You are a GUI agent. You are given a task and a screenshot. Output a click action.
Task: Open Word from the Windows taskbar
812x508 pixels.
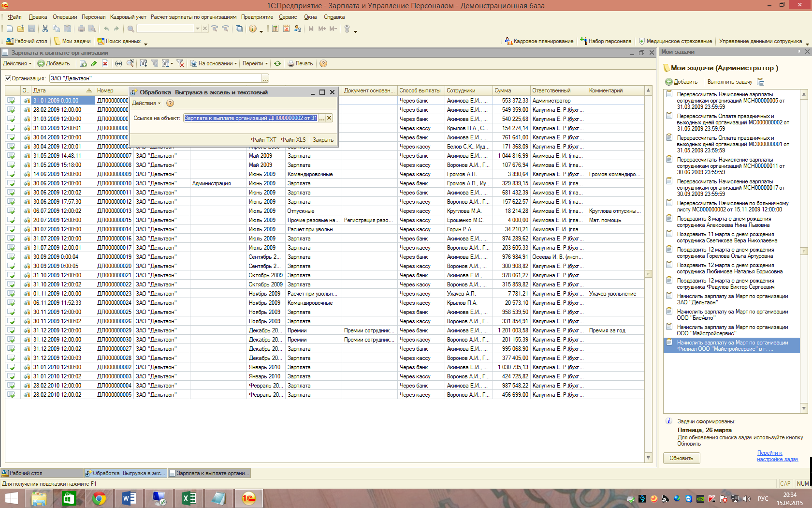click(x=129, y=498)
